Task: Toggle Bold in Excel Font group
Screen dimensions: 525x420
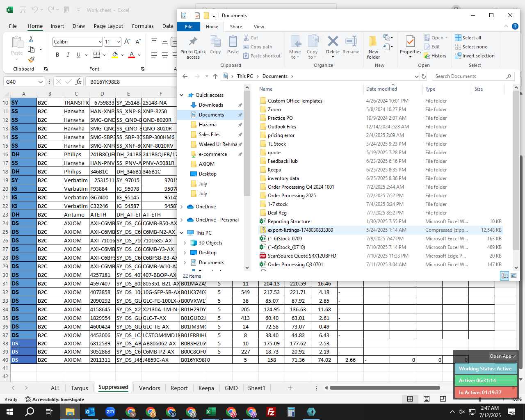Action: 57,55
